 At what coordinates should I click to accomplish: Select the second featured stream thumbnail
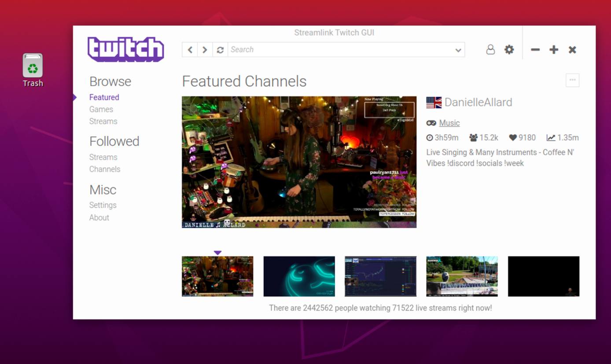299,276
